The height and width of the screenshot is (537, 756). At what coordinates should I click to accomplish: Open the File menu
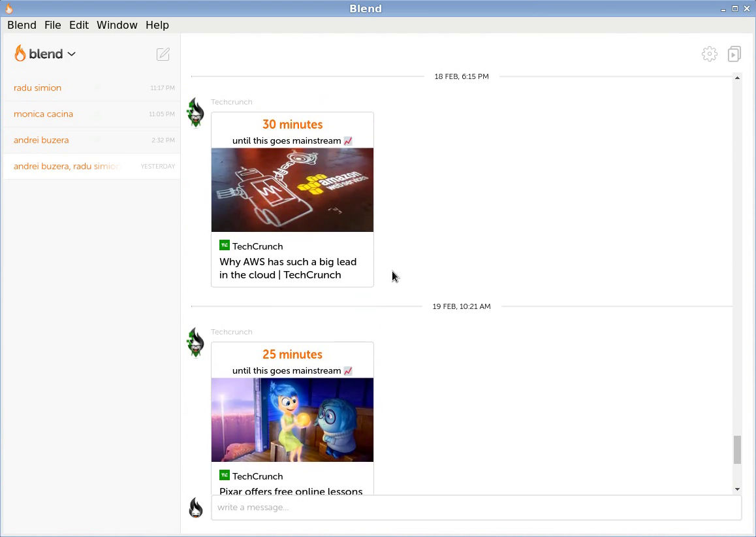pyautogui.click(x=52, y=25)
